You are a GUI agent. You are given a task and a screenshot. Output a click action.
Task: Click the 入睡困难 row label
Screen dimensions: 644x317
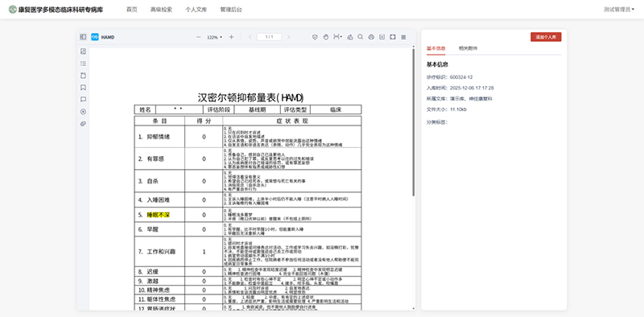158,200
